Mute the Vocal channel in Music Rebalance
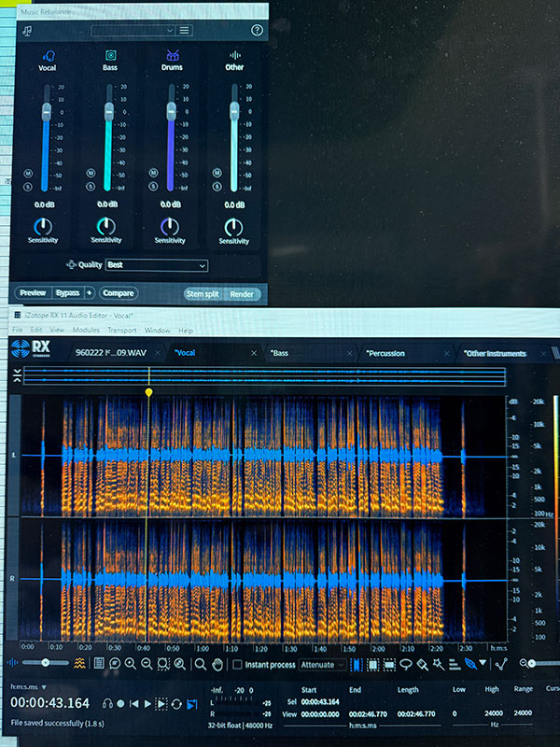 click(28, 173)
